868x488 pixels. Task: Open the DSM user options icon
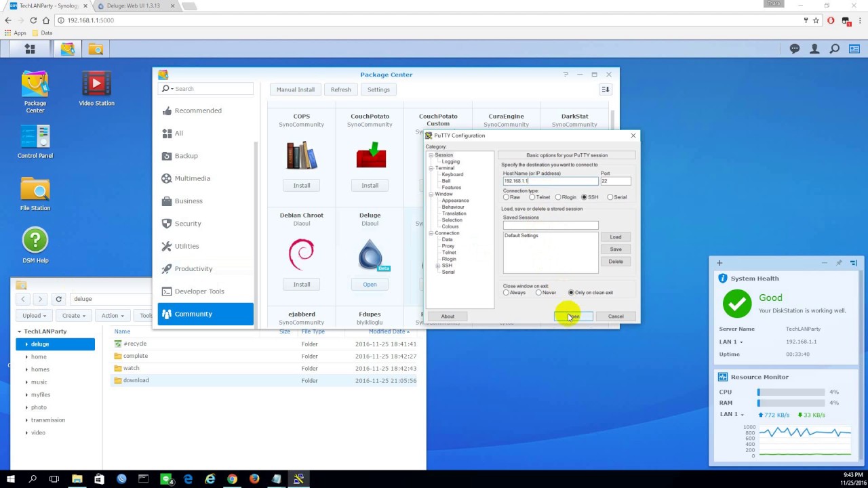click(x=814, y=49)
